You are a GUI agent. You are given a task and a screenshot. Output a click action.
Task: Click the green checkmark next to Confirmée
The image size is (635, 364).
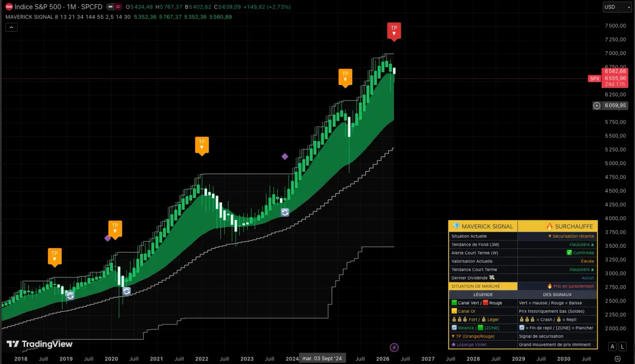point(569,253)
